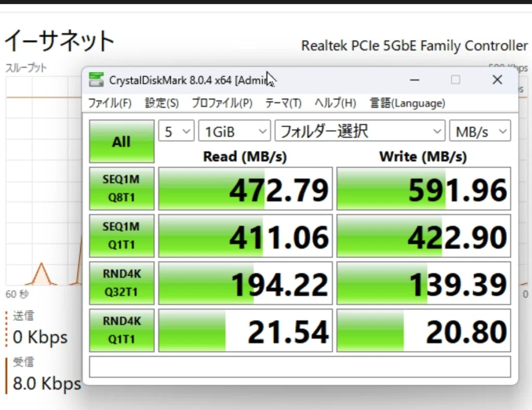Click the SEQ1M Q1T1 read value 411.06
The width and height of the screenshot is (532, 410).
click(245, 236)
